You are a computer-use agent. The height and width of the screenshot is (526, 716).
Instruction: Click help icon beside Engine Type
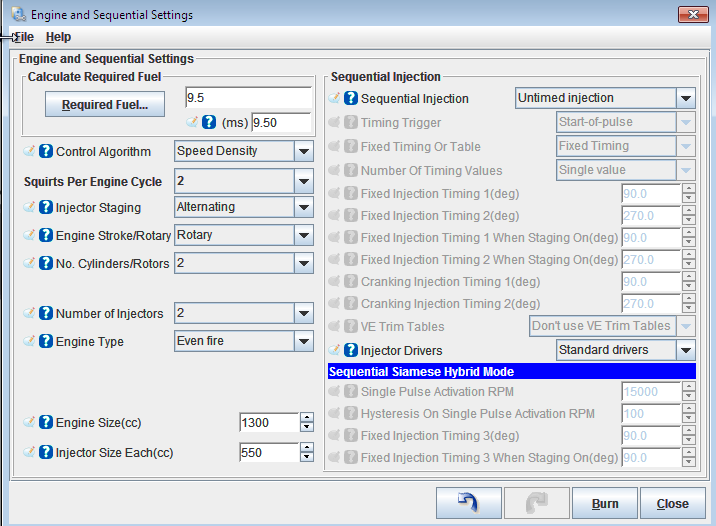click(x=46, y=341)
